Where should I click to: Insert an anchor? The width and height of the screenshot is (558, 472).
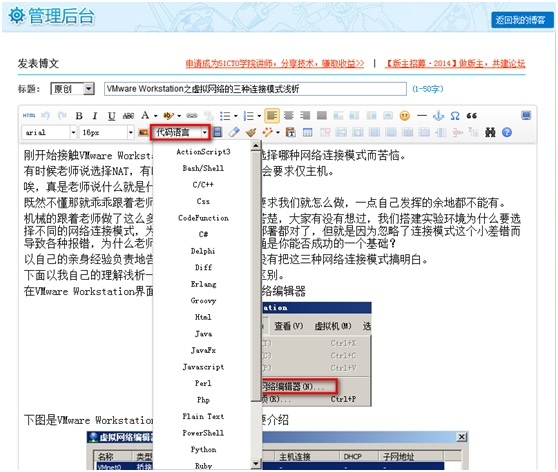coord(438,116)
